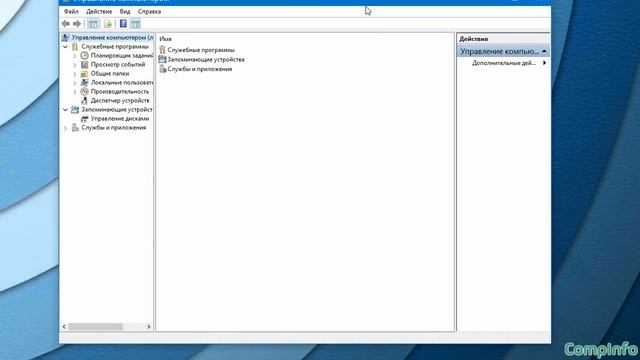This screenshot has height=360, width=640.
Task: Open the Справка menu
Action: point(149,11)
